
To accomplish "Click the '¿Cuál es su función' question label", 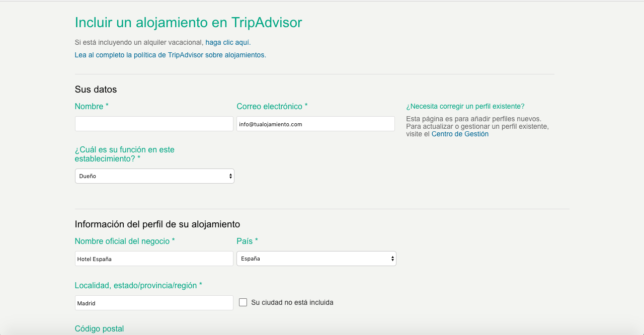I will [x=125, y=154].
